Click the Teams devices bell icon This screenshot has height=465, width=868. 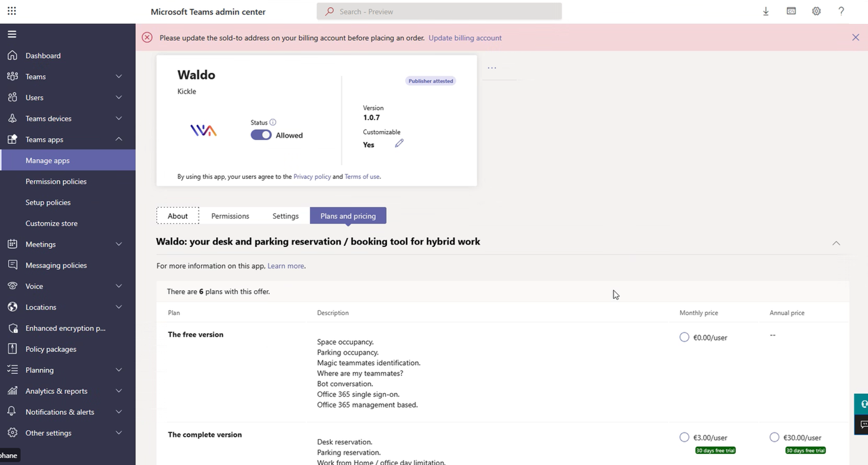click(12, 118)
